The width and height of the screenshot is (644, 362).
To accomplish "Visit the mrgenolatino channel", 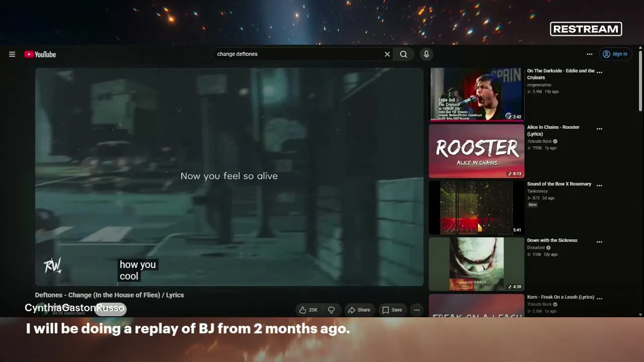I will click(x=539, y=85).
